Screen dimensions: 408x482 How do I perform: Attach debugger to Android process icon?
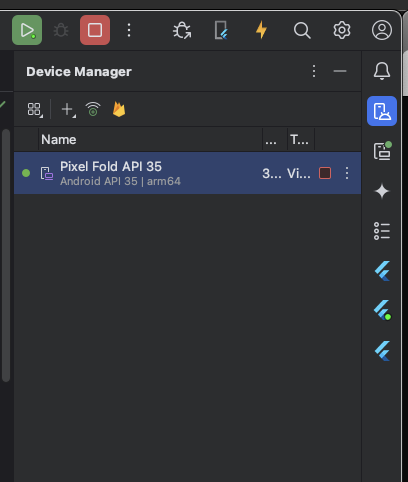[182, 30]
